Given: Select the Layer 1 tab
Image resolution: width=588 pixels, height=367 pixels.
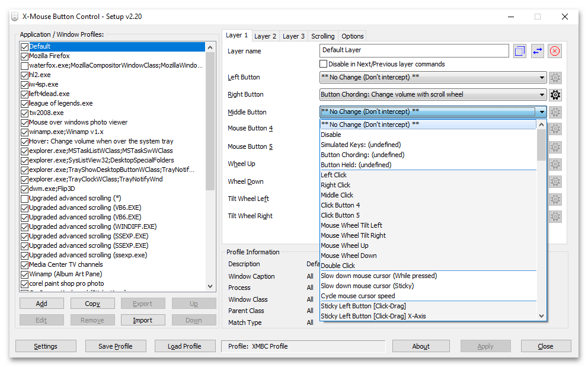Looking at the screenshot, I should pyautogui.click(x=237, y=35).
